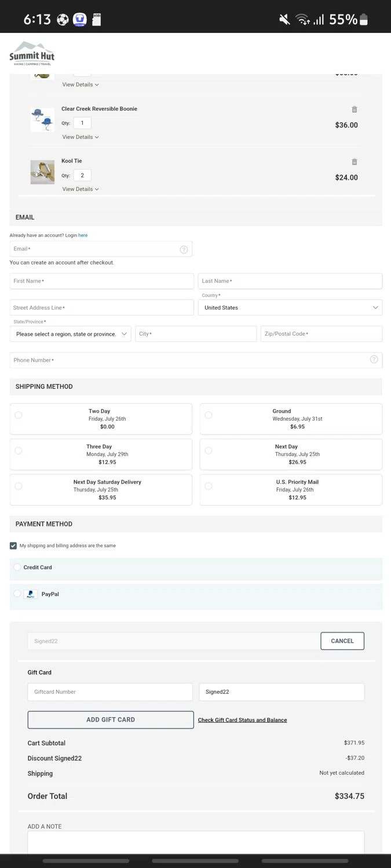Remove Kool Tie using trash icon
This screenshot has width=391, height=868.
tap(355, 162)
